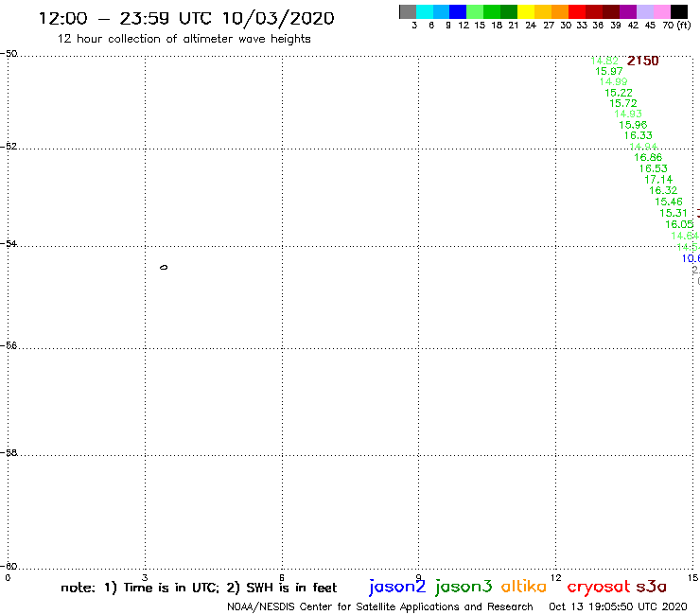The width and height of the screenshot is (700, 615).
Task: Click the wave height value 15.46
Action: [x=669, y=202]
